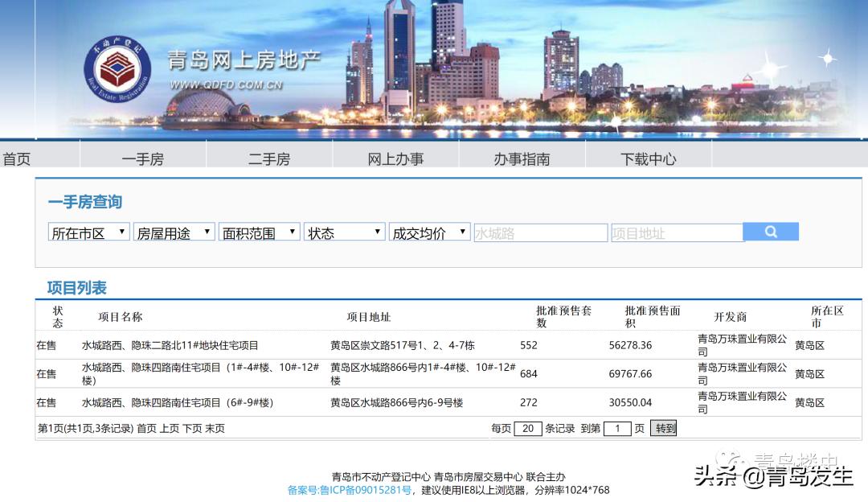Go to the 下载中心 section
The height and width of the screenshot is (502, 868).
coord(649,158)
